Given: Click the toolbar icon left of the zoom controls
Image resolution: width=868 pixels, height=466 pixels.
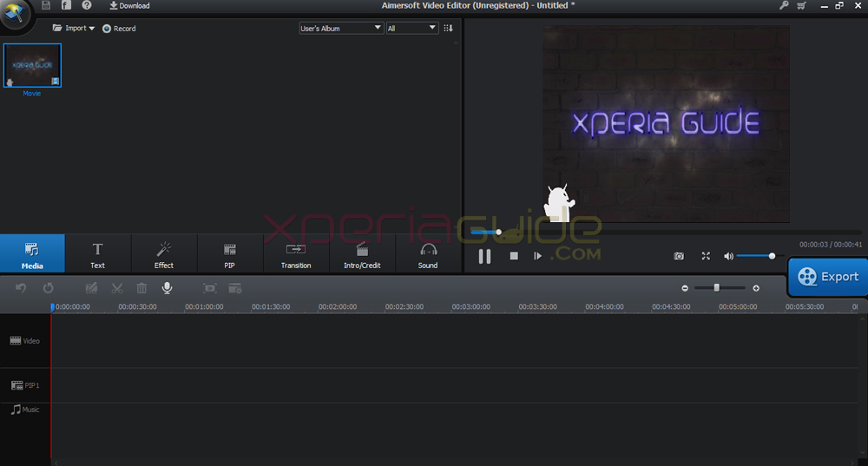Looking at the screenshot, I should point(235,288).
